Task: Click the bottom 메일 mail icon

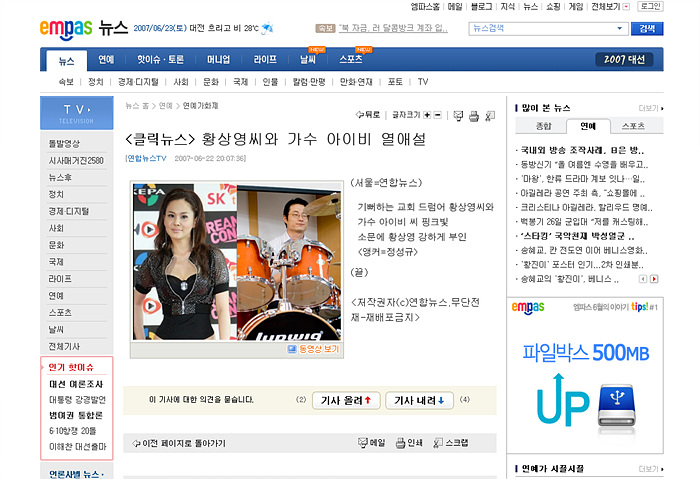Action: (371, 443)
